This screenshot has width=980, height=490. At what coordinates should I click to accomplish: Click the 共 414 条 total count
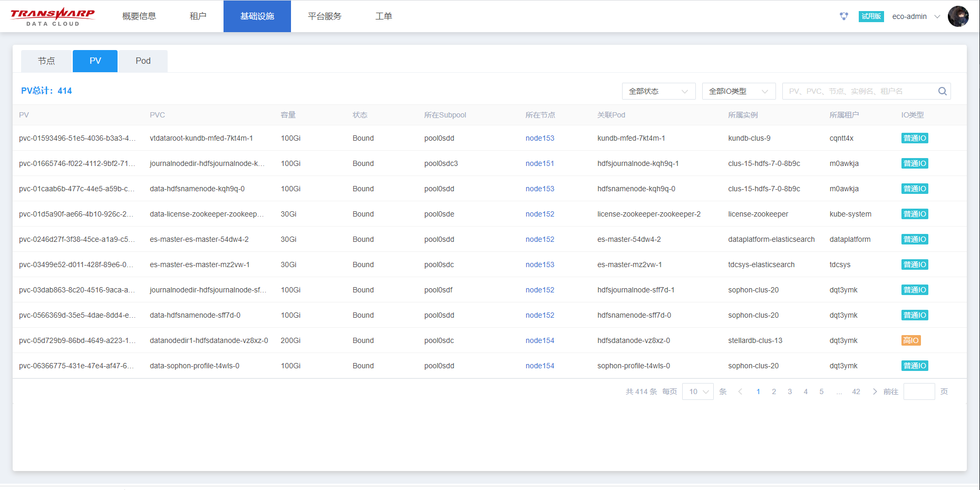pyautogui.click(x=641, y=391)
